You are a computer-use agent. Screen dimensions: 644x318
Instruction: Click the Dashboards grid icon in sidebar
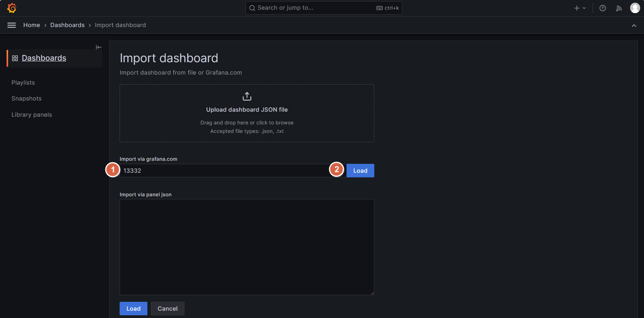tap(15, 58)
